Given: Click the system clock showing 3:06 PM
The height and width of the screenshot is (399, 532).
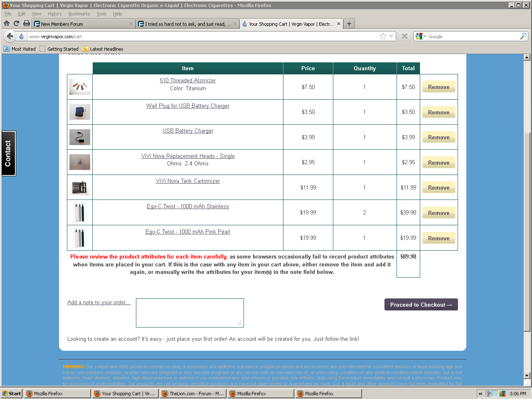Looking at the screenshot, I should click(518, 393).
